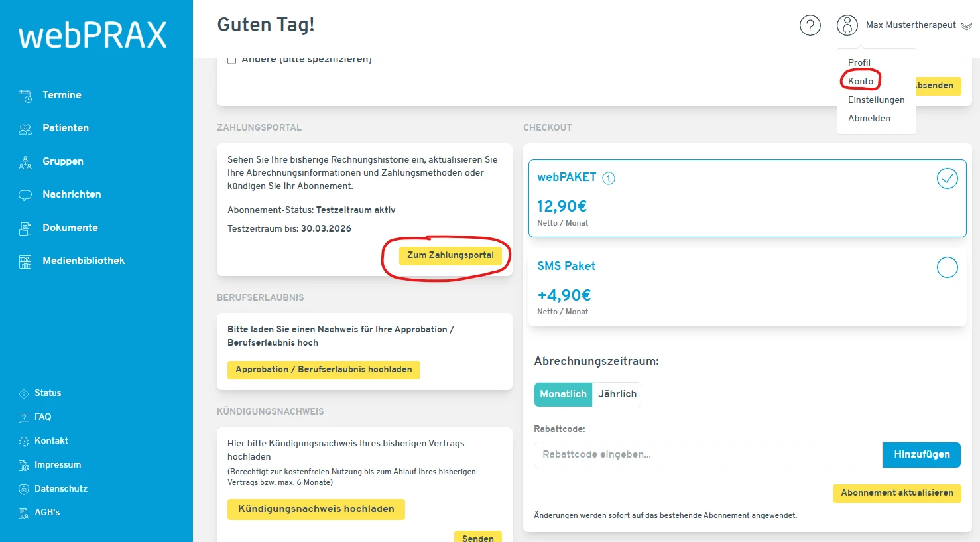The height and width of the screenshot is (542, 980).
Task: Open Gruppen via its sidebar icon
Action: pos(25,162)
